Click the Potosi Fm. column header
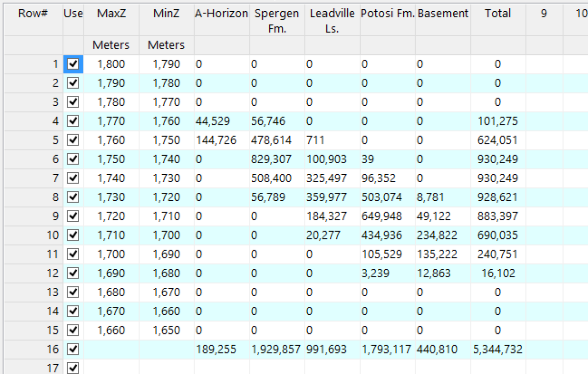588x374 pixels. click(x=387, y=14)
